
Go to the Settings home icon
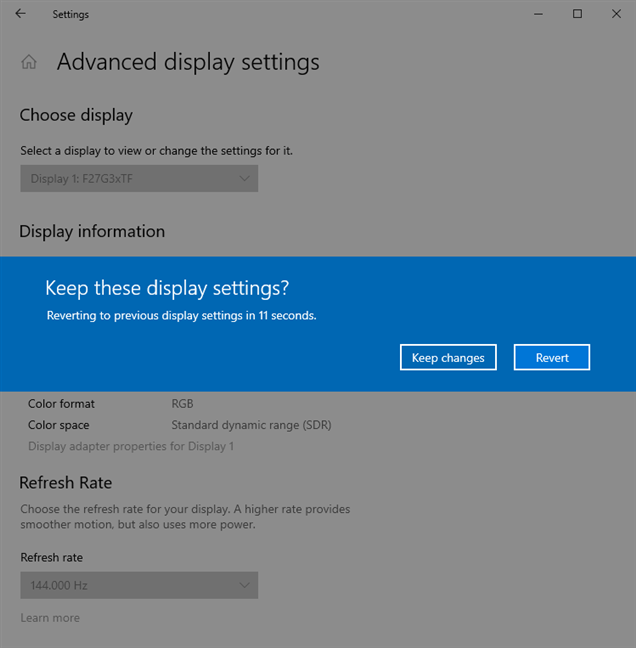[29, 62]
